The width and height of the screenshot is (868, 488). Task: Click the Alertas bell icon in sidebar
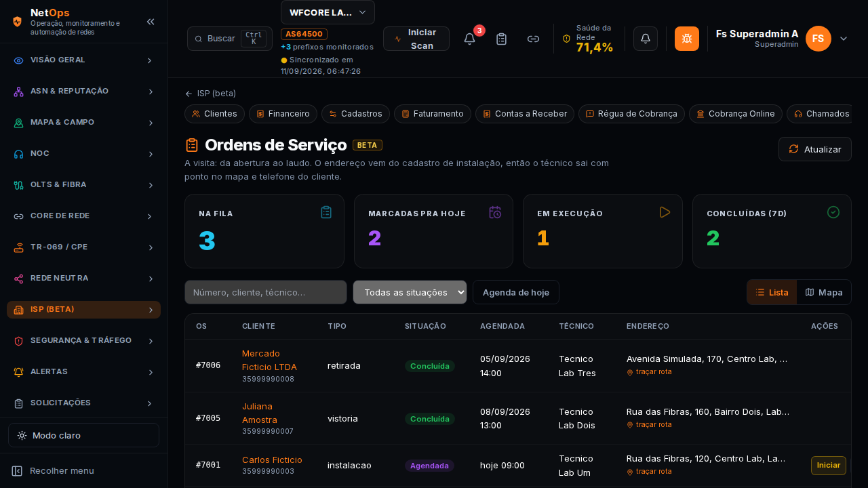click(x=18, y=372)
